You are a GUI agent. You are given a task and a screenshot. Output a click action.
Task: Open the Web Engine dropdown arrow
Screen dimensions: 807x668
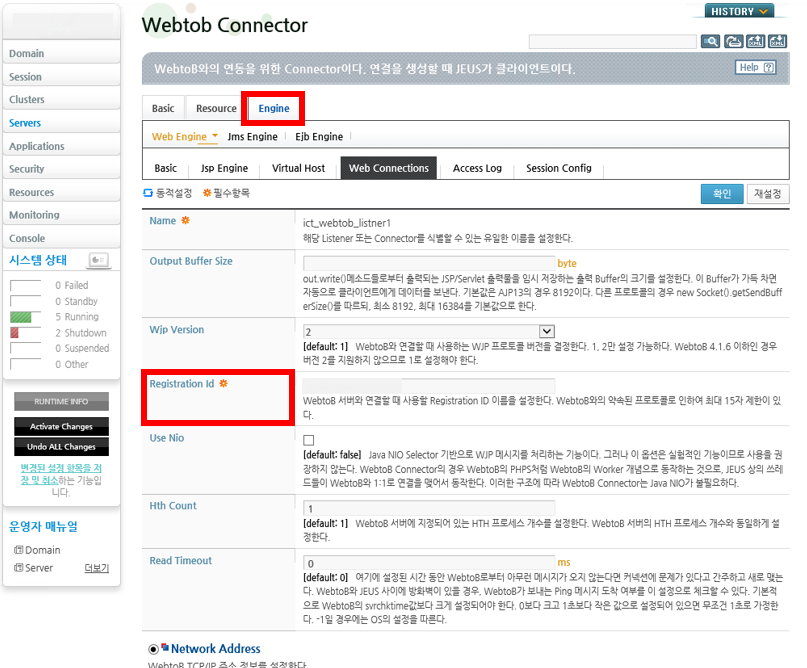click(215, 135)
